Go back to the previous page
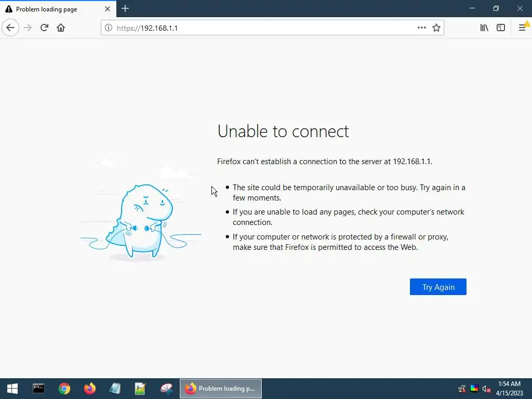The width and height of the screenshot is (532, 399). point(10,28)
